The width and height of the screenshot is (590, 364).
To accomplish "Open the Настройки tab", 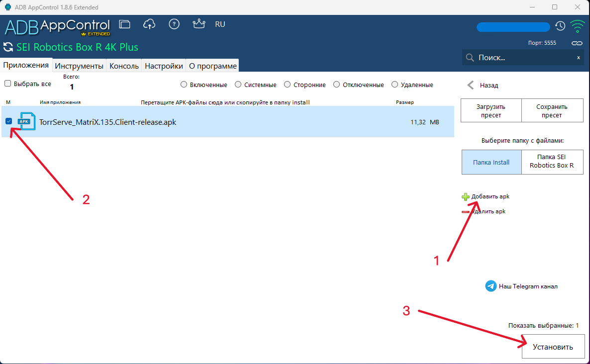I will tap(164, 66).
